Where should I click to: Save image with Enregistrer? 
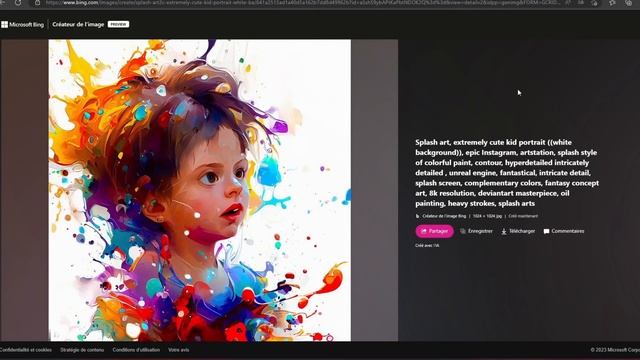click(476, 231)
